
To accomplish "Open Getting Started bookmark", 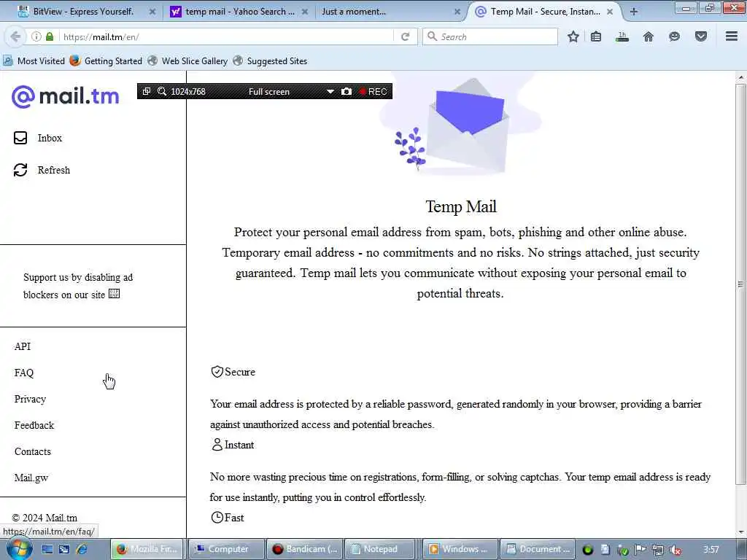I will (106, 61).
